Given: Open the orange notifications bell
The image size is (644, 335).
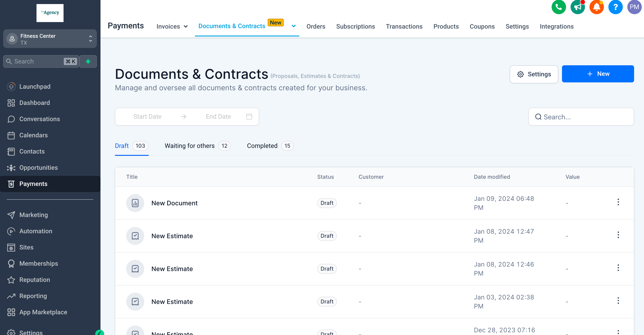Looking at the screenshot, I should pyautogui.click(x=596, y=7).
